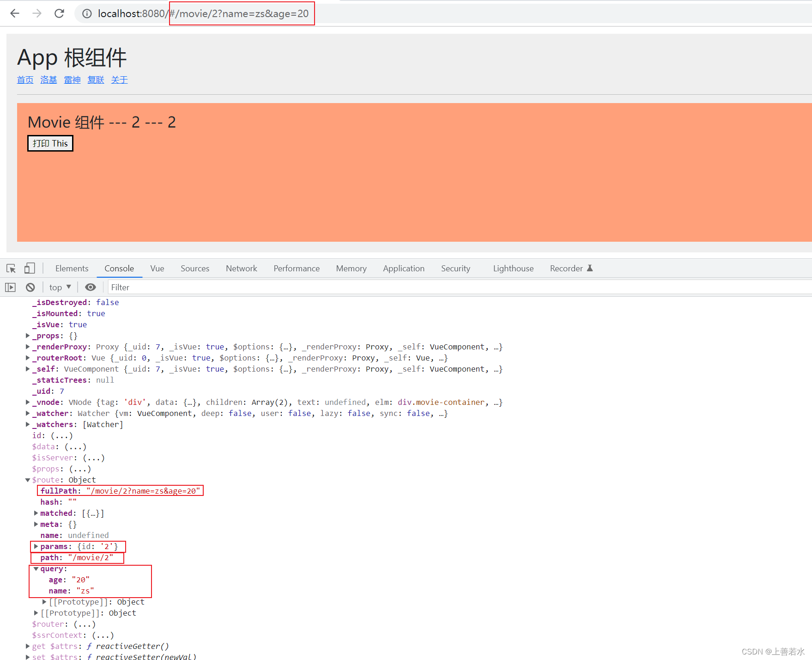Expand the _vnode entry

[28, 402]
